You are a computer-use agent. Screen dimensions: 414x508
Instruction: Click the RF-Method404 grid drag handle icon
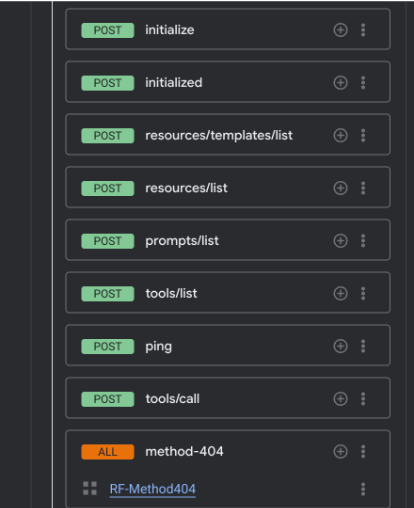(x=90, y=488)
